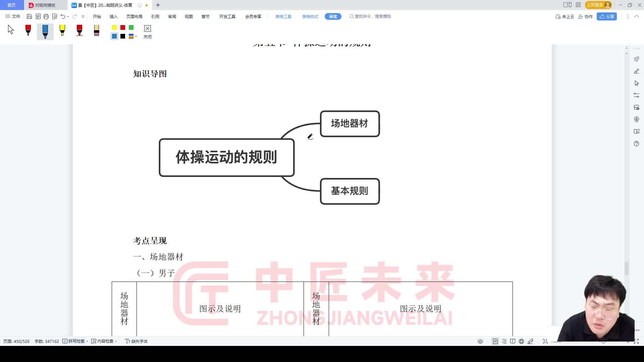
Task: Open the custom color dropdown beside rainbow swatch
Action: [136, 36]
